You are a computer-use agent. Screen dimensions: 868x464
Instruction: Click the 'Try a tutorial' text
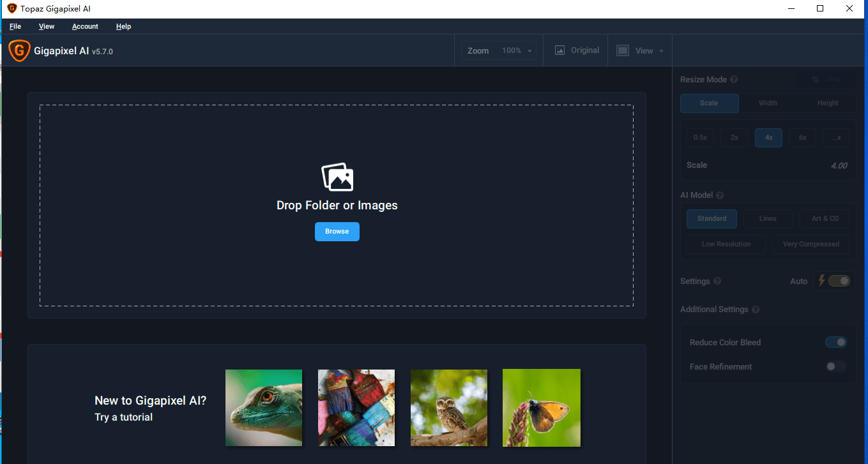pos(123,417)
